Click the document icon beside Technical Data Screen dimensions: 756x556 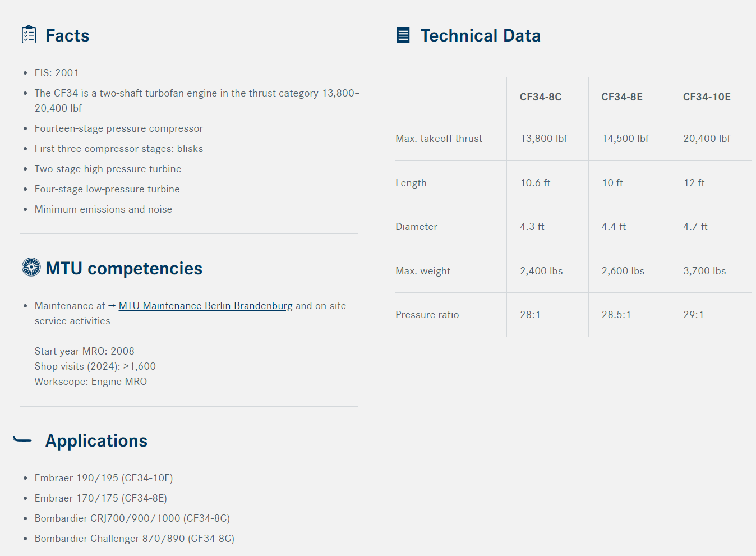pyautogui.click(x=403, y=35)
